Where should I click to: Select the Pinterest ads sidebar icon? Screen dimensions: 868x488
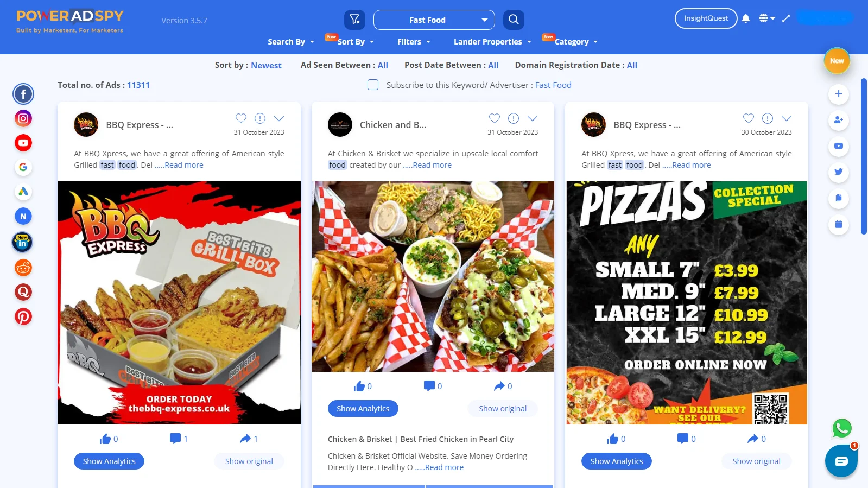23,316
